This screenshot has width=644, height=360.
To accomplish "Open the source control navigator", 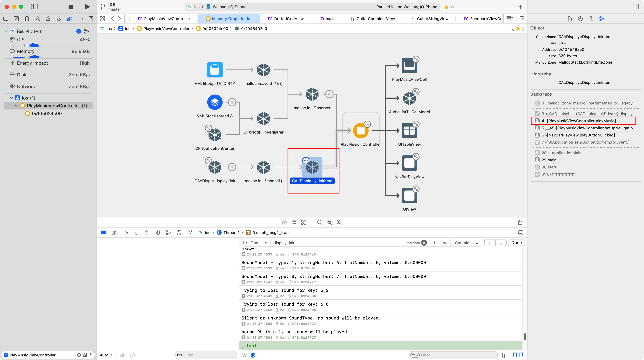I will 16,18.
